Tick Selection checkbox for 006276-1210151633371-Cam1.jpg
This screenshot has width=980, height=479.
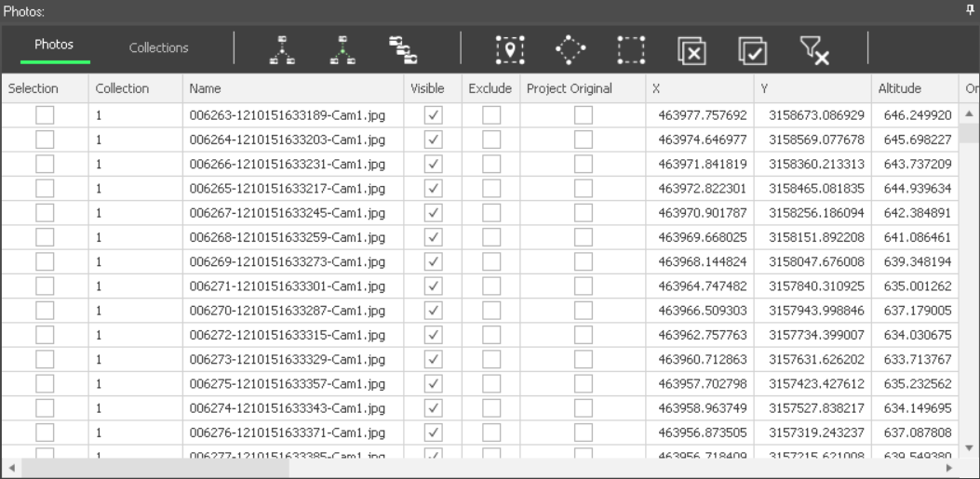coord(45,432)
